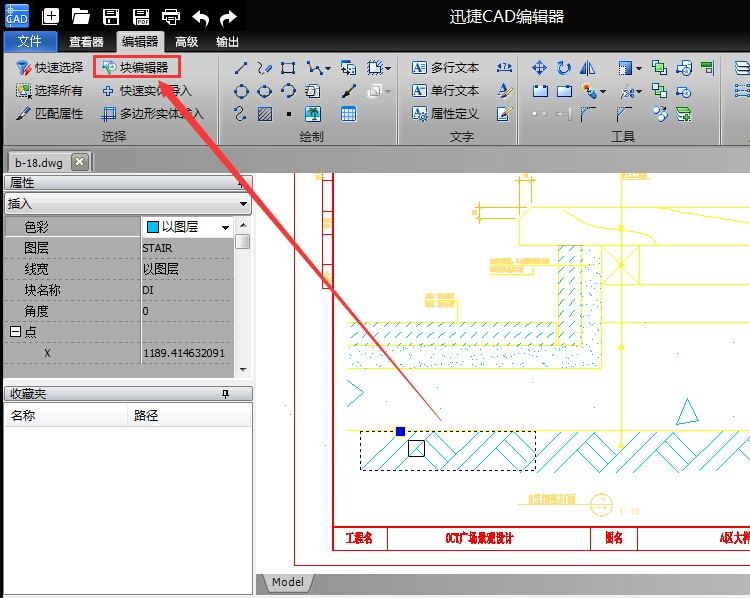750x598 pixels.
Task: Click the Chamfer corner tool
Action: click(624, 114)
